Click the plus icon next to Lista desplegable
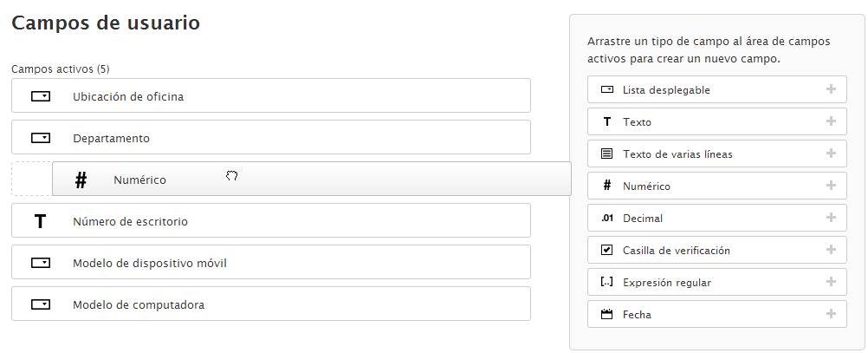This screenshot has height=353, width=868. pyautogui.click(x=831, y=89)
